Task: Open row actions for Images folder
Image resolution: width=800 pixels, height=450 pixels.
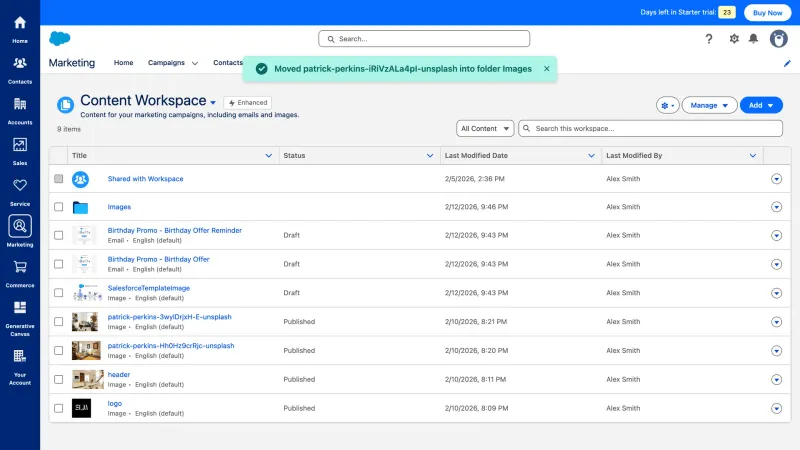Action: (x=777, y=207)
